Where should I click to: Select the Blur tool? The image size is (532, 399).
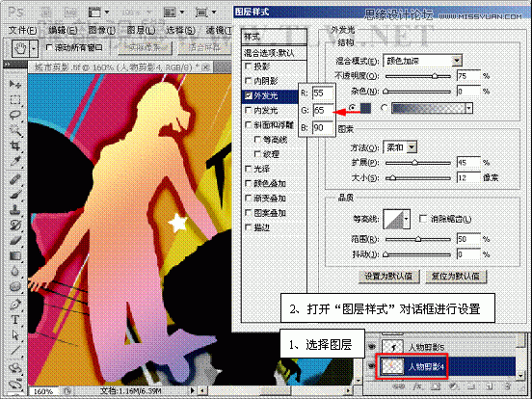pyautogui.click(x=14, y=271)
